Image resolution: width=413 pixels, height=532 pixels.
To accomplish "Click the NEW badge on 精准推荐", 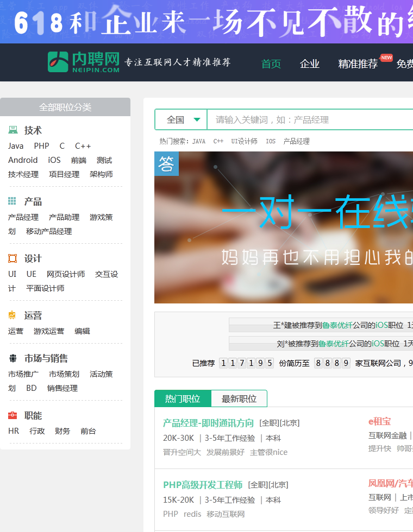I will click(x=386, y=58).
